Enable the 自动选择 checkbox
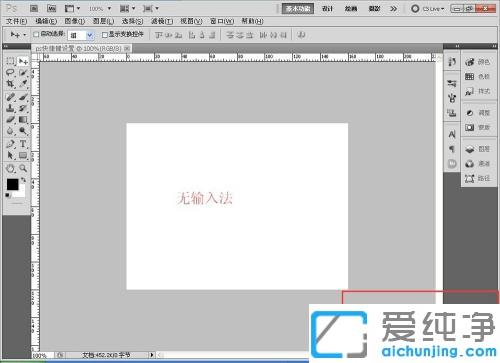 tap(36, 34)
